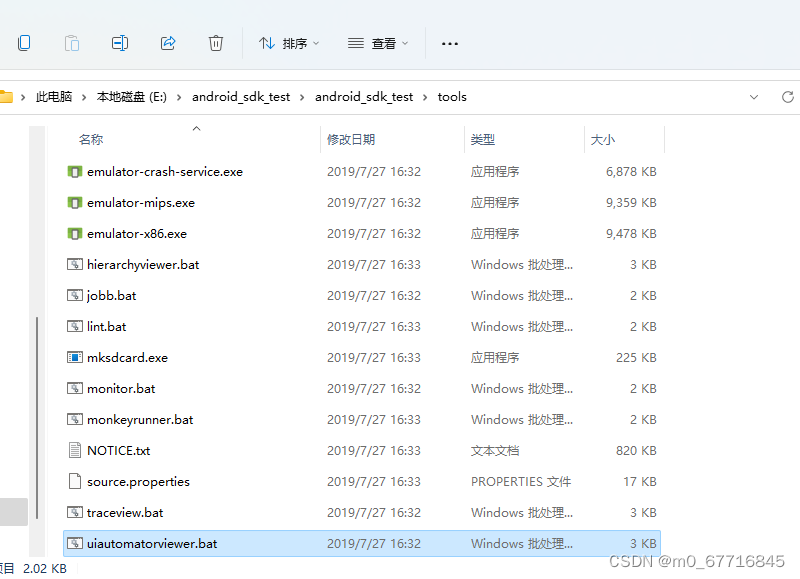Open the See more toolbar menu

449,43
